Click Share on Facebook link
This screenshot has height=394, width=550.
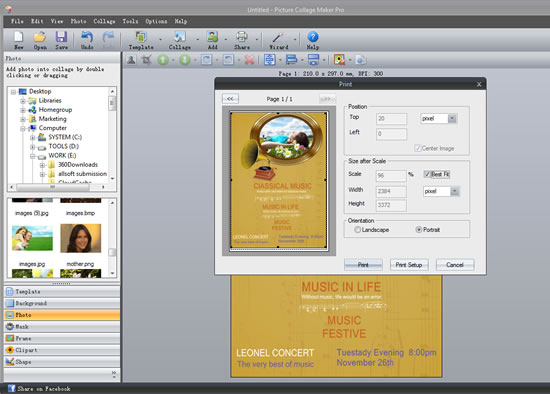[43, 389]
